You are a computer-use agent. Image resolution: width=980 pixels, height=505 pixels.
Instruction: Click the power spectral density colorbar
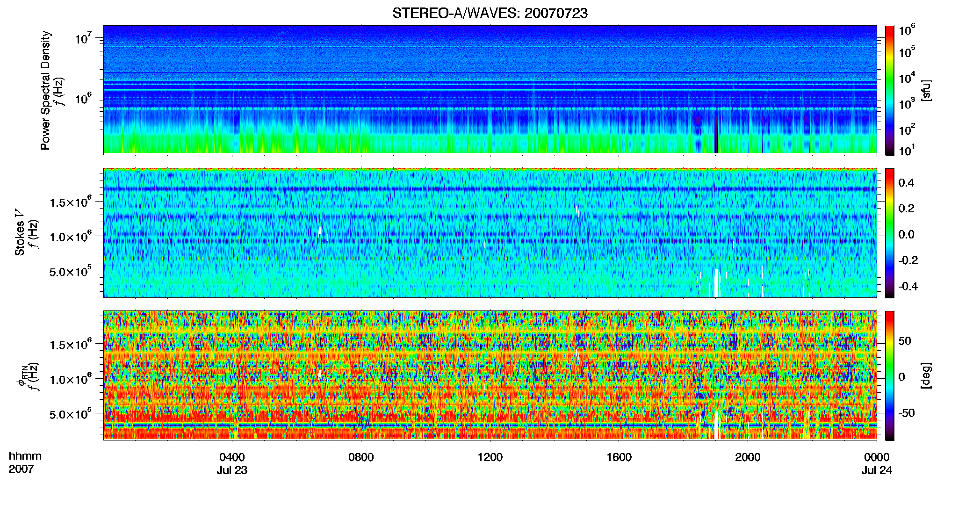point(890,90)
